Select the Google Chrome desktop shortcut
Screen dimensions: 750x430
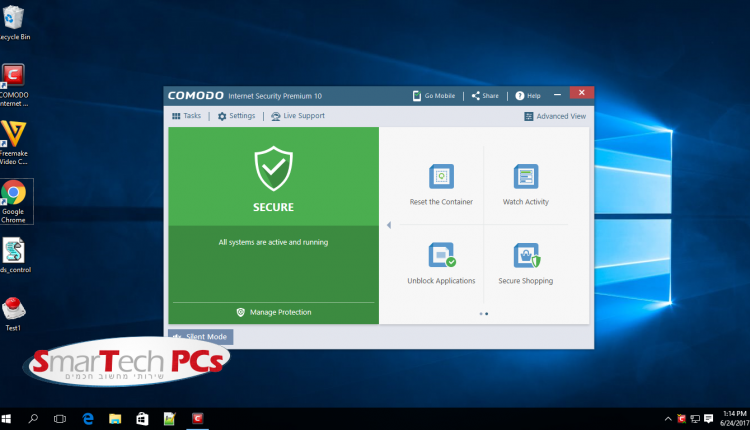point(14,201)
